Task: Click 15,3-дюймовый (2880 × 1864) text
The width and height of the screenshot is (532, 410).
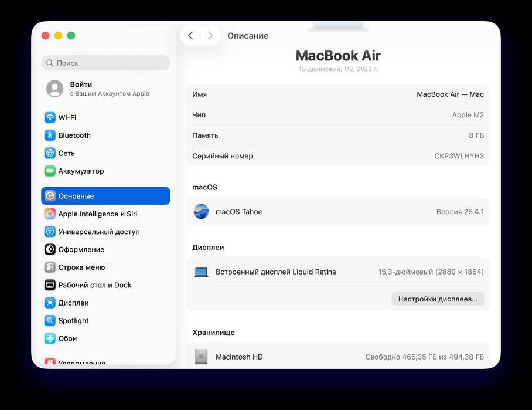Action: (431, 272)
